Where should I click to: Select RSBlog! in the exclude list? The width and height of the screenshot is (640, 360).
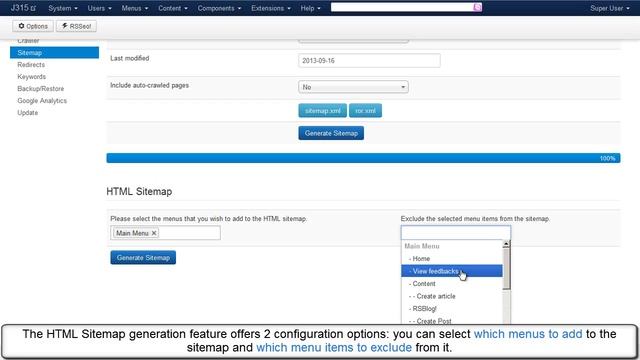[451, 309]
